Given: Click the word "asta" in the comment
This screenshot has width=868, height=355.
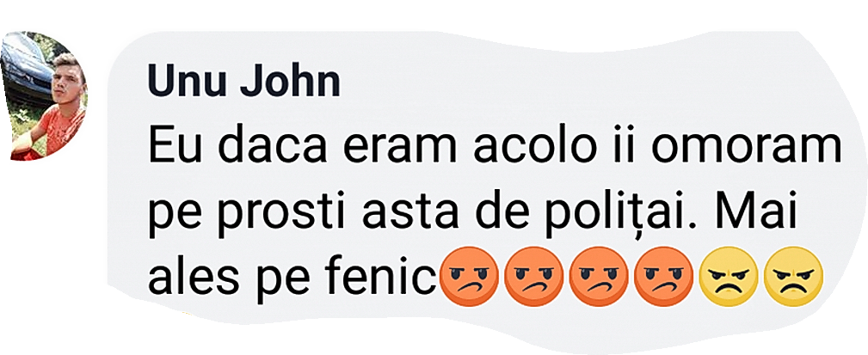Looking at the screenshot, I should click(399, 213).
